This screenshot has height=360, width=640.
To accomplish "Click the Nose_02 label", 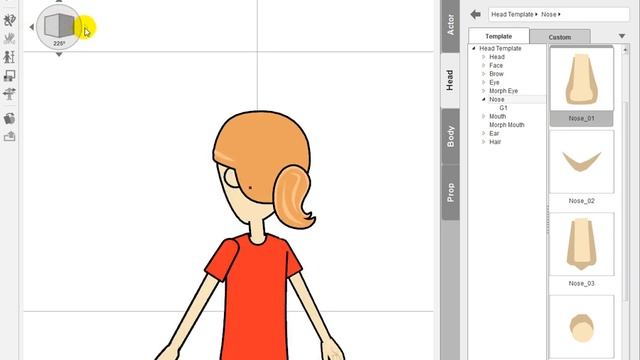I will pyautogui.click(x=581, y=201).
